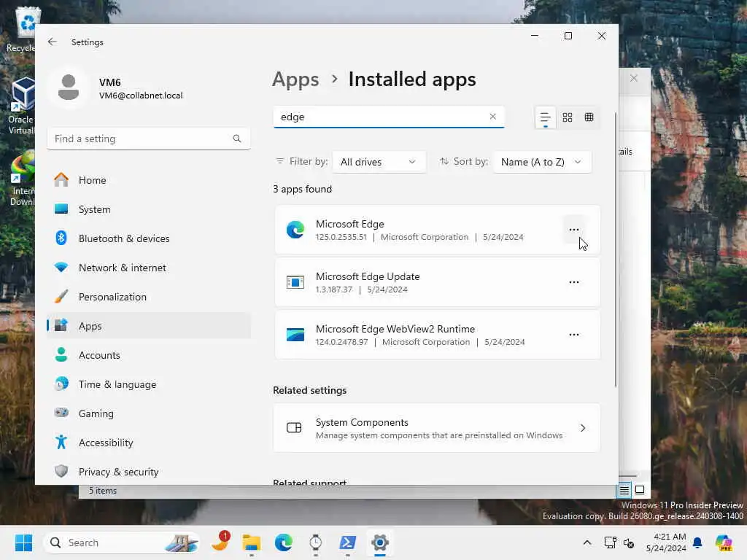Screen dimensions: 747x560
Task: Click the taskbar Search box
Action: tap(122, 542)
